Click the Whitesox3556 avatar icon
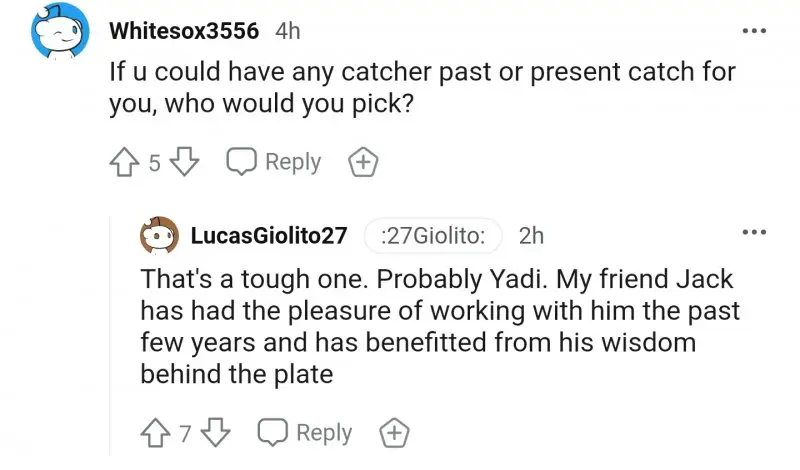The image size is (800, 470). pyautogui.click(x=59, y=34)
